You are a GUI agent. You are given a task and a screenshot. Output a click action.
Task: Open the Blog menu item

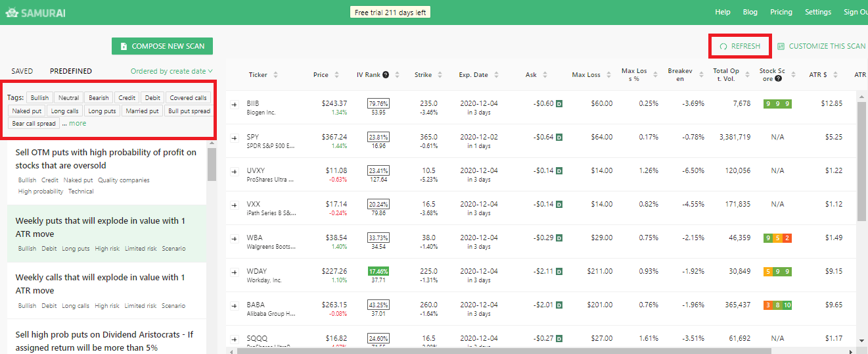coord(750,12)
